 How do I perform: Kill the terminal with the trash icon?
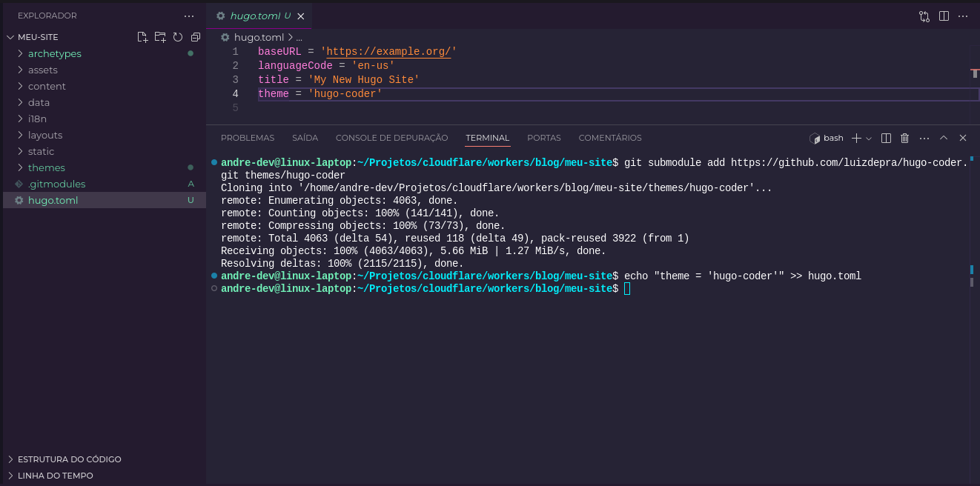(x=904, y=138)
